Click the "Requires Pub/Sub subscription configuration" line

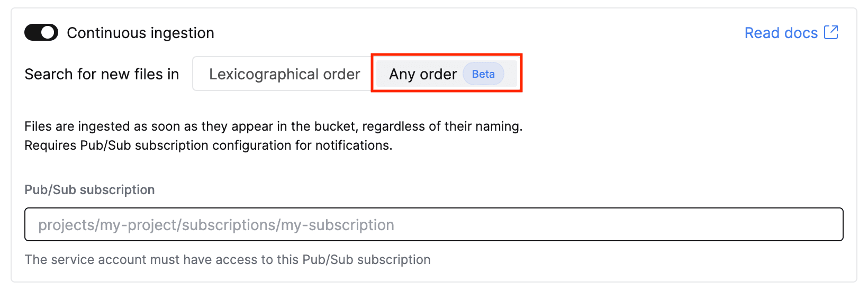pyautogui.click(x=208, y=145)
